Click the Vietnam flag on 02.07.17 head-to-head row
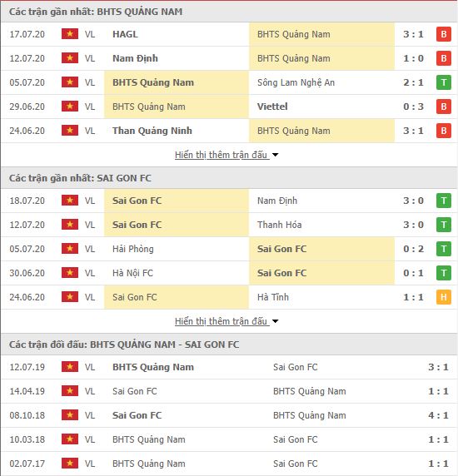This screenshot has width=458, height=476. tap(70, 464)
